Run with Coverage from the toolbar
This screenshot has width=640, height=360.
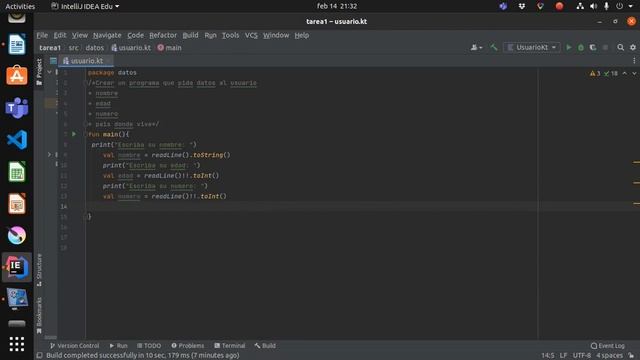pyautogui.click(x=593, y=48)
